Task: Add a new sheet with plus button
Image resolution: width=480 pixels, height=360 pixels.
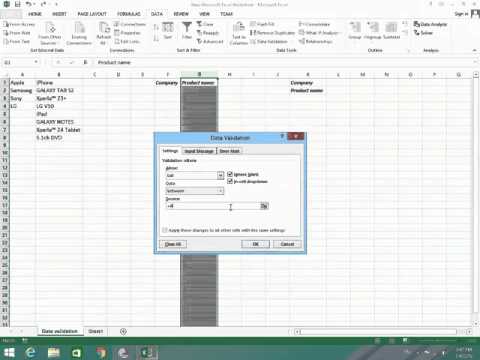Action: tap(123, 331)
